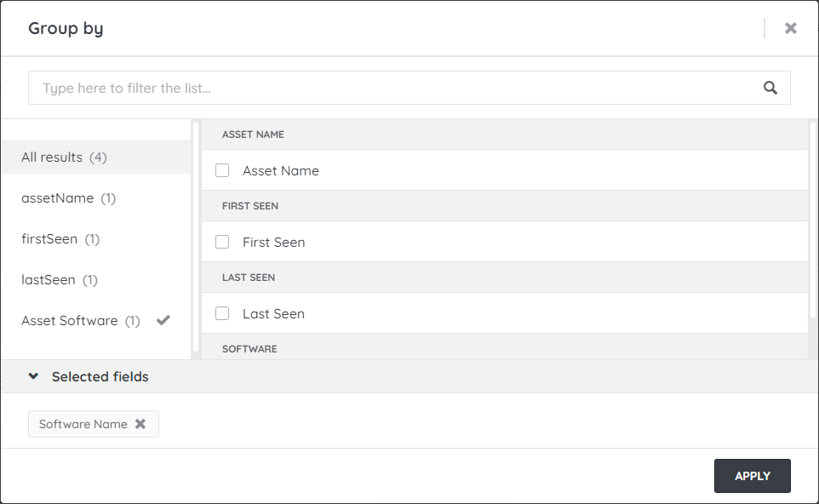Show the firstSeen category

60,239
